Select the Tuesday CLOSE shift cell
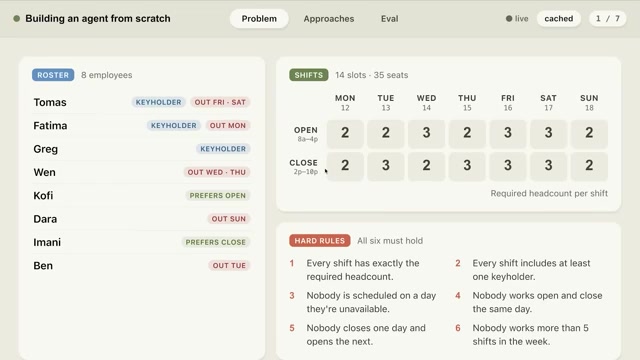 coord(386,167)
